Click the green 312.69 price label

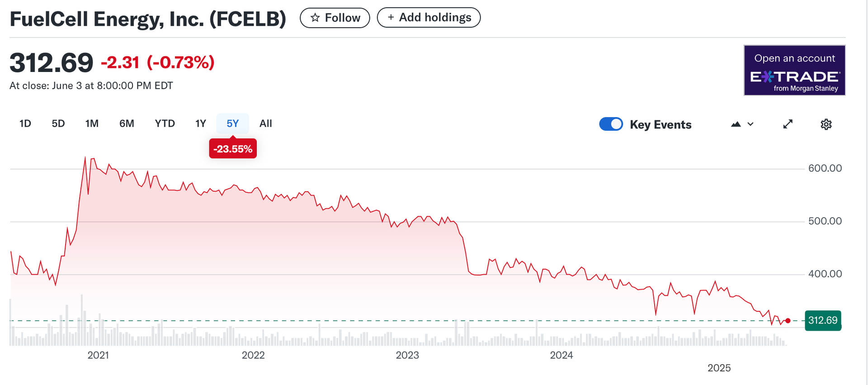823,320
